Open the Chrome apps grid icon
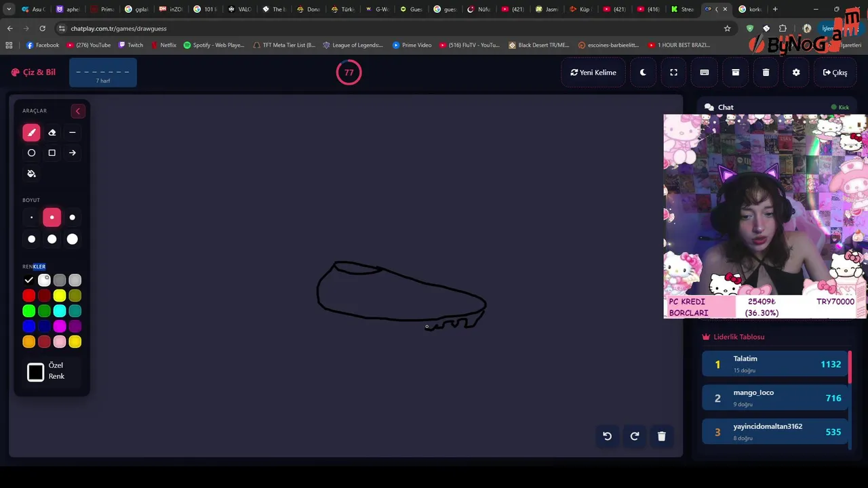 (9, 45)
